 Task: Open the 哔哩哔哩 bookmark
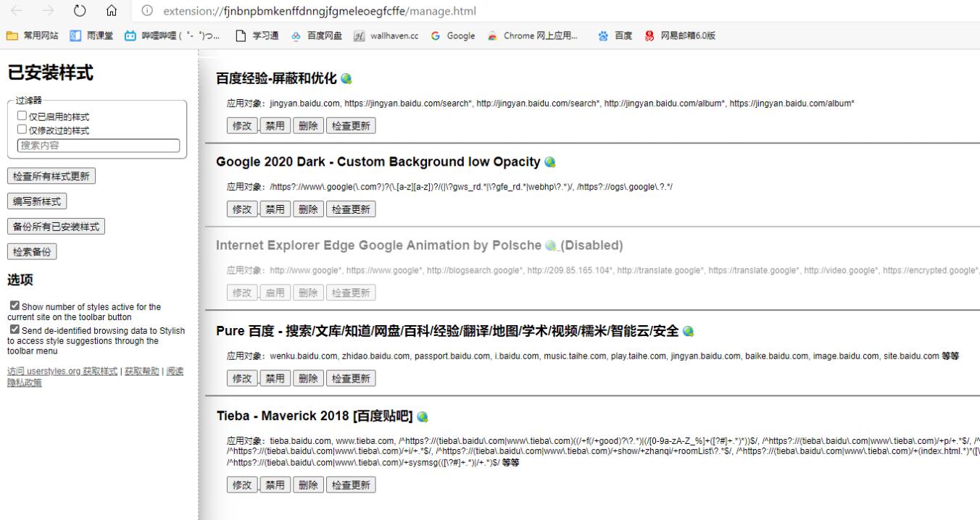tap(172, 35)
